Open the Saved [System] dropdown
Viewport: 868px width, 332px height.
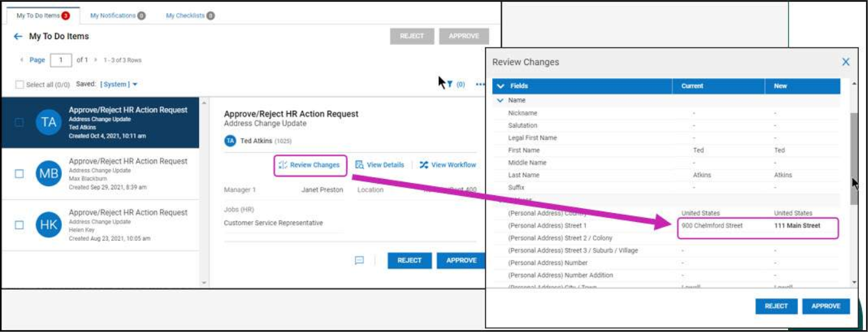(x=118, y=84)
